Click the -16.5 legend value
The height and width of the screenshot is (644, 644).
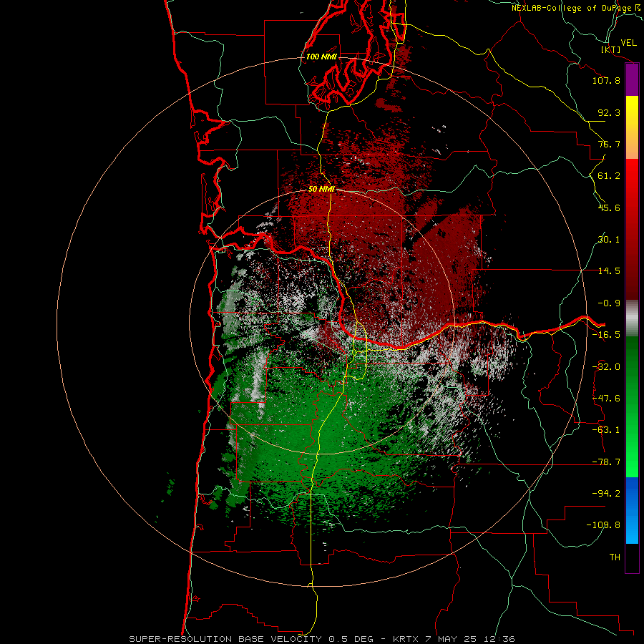point(606,335)
